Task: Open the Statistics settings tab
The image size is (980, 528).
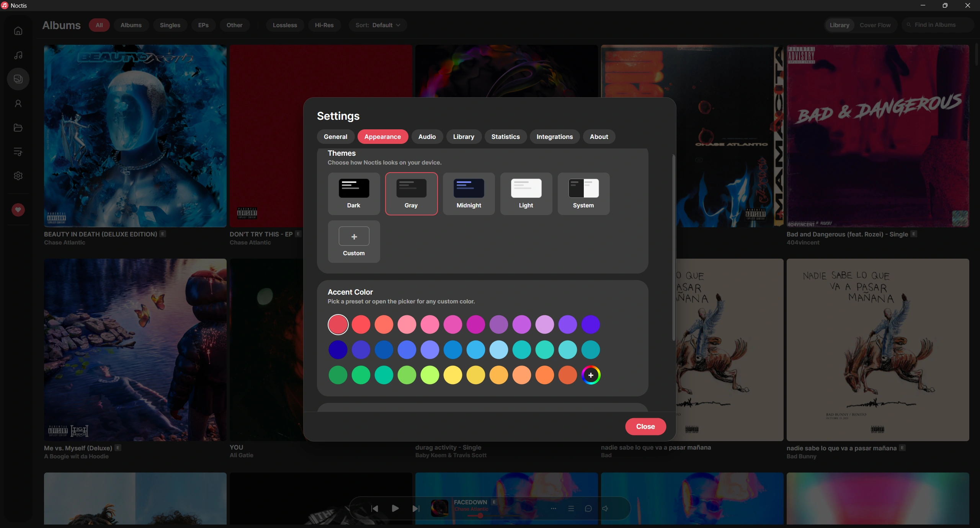Action: (505, 137)
